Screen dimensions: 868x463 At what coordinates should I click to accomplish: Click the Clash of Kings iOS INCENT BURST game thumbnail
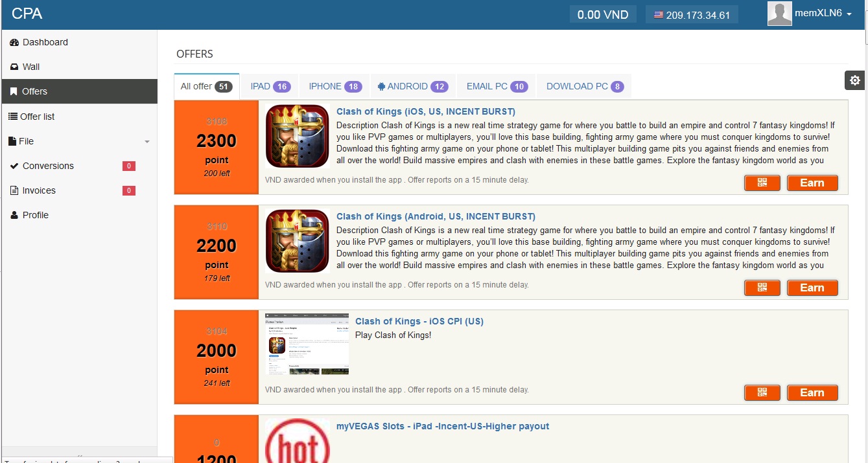(x=298, y=136)
